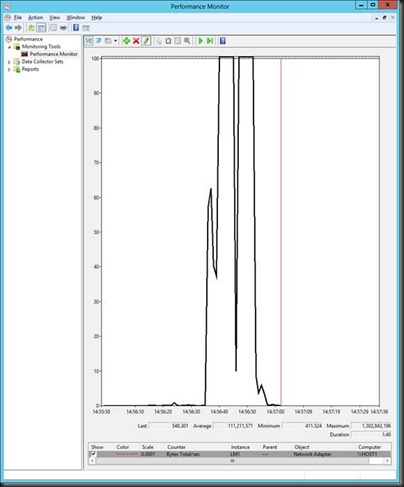Image resolution: width=404 pixels, height=487 pixels.
Task: Click red color line for Bytes Total/sec
Action: pos(126,454)
